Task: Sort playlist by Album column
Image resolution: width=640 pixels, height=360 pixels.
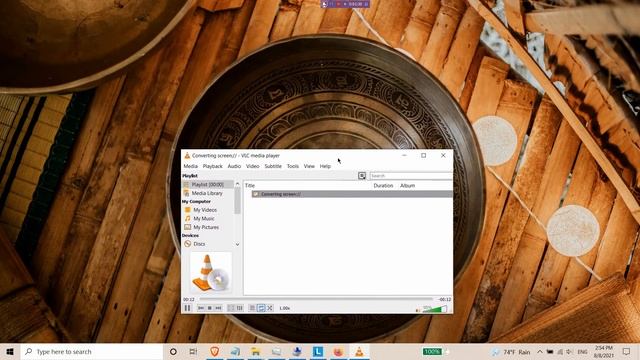Action: pyautogui.click(x=407, y=185)
